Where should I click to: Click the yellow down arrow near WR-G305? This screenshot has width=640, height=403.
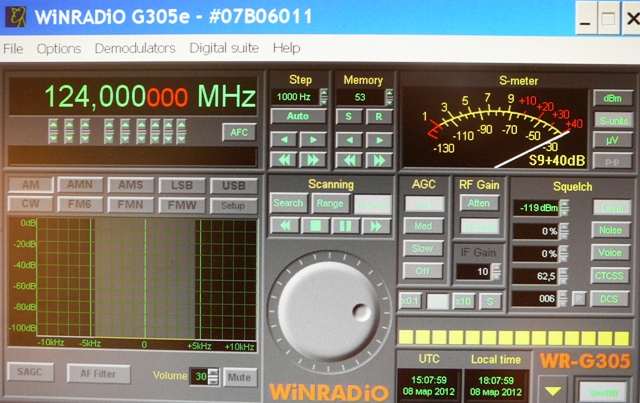[553, 391]
